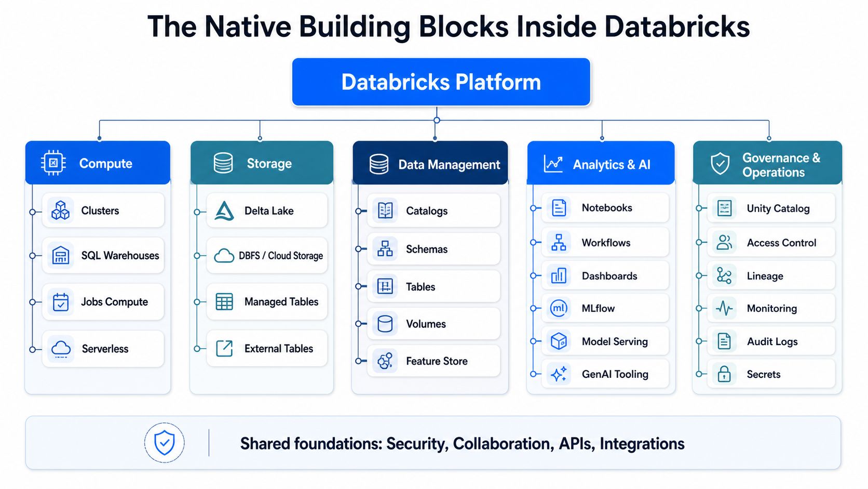Click the External Tables arrow icon
Screen dimensions: 868x489
(x=224, y=348)
